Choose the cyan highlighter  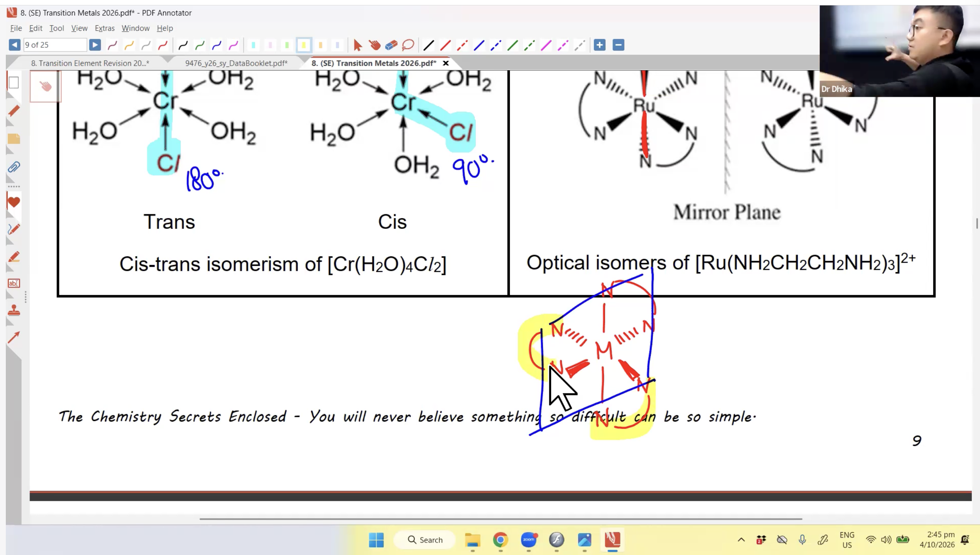(253, 45)
